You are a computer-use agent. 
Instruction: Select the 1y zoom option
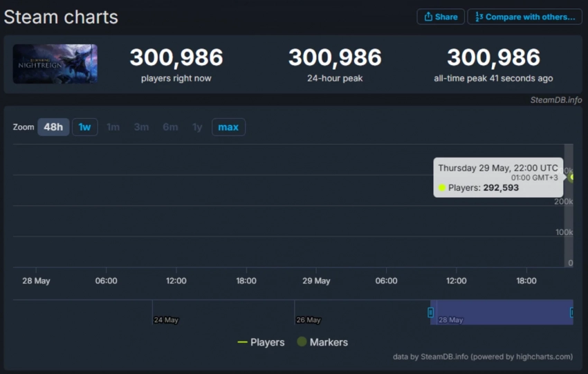pyautogui.click(x=197, y=127)
